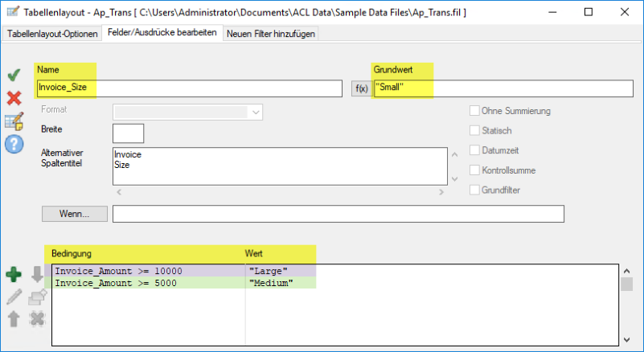Click the gray up arrow condition icon
The image size is (644, 352).
click(x=14, y=318)
